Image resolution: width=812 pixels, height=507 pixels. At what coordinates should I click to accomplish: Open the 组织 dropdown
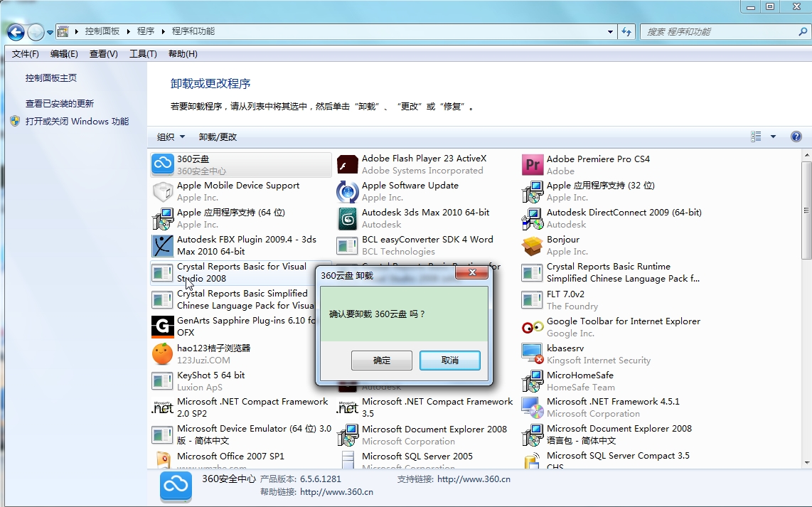point(171,137)
